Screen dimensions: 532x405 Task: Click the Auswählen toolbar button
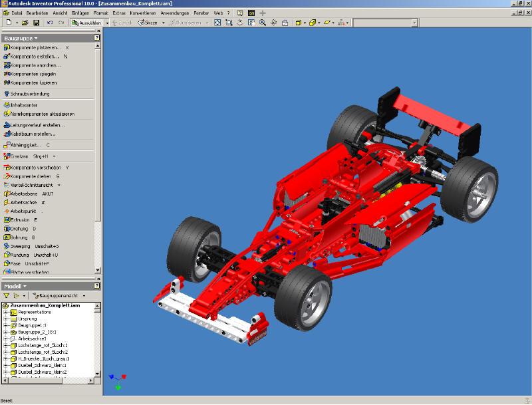click(84, 22)
